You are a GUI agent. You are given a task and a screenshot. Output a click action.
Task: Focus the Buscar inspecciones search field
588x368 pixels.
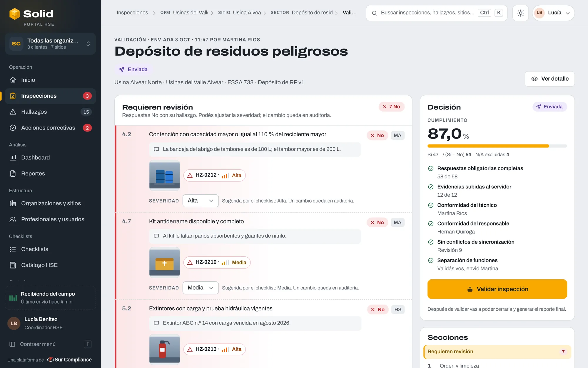437,13
